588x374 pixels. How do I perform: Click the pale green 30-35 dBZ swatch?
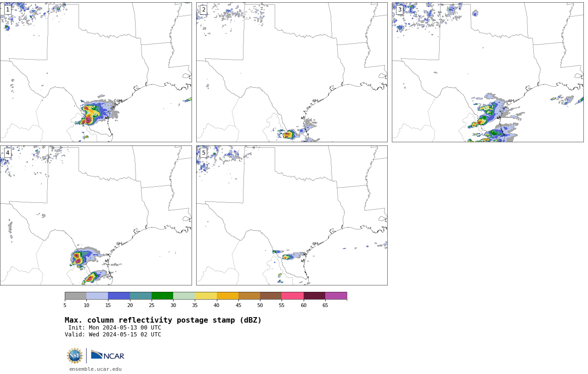(x=184, y=296)
